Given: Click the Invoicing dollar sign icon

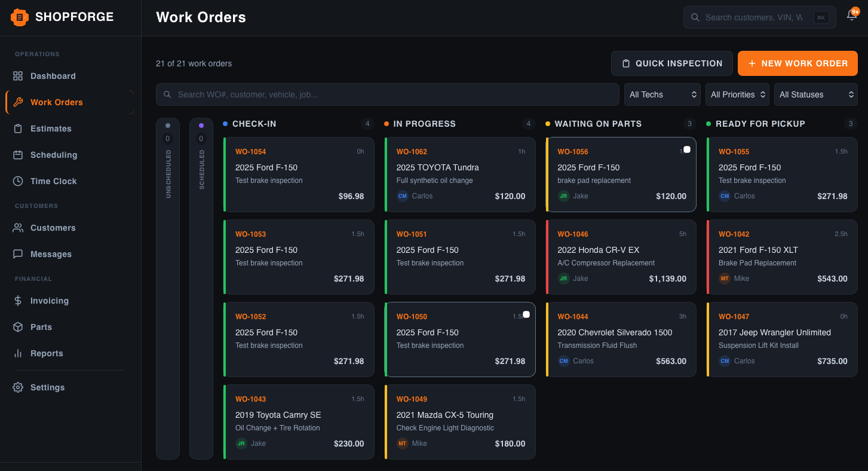Looking at the screenshot, I should click(x=18, y=301).
